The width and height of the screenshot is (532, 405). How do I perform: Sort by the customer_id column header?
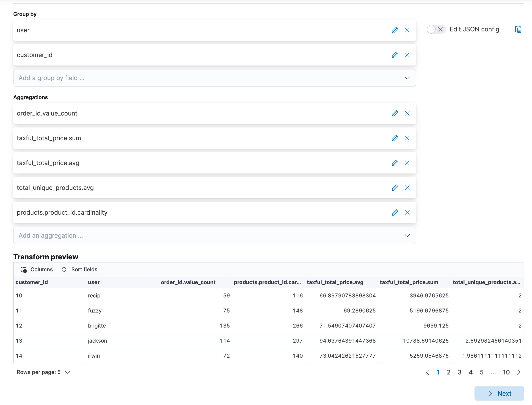(x=31, y=282)
